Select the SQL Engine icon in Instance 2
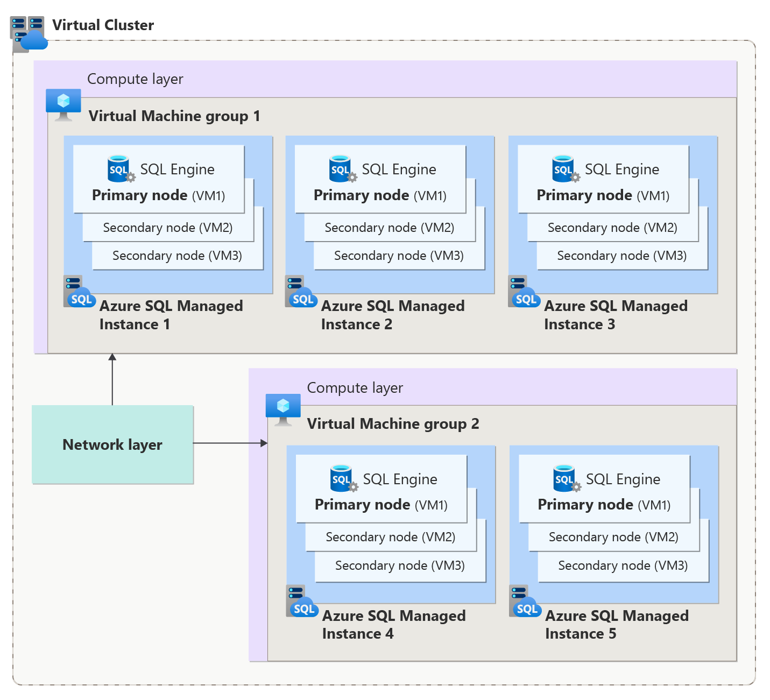Viewport: 770px width, 700px height. coord(341,168)
